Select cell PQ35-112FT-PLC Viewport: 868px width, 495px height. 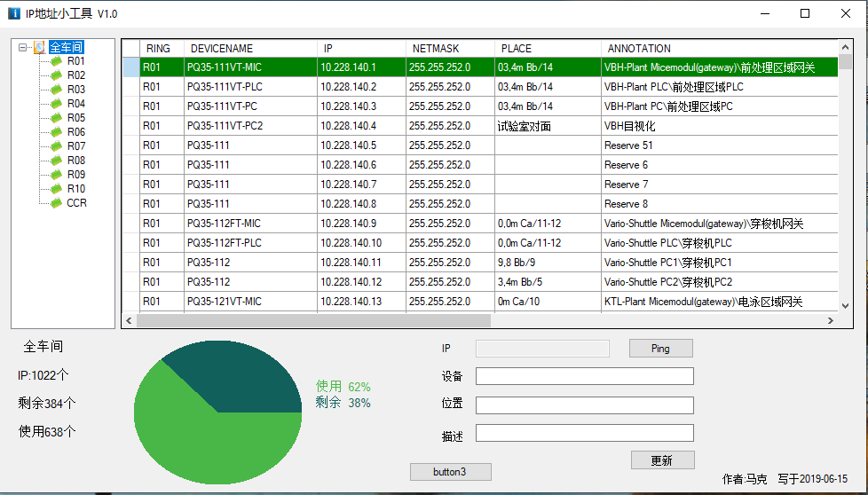(x=250, y=243)
